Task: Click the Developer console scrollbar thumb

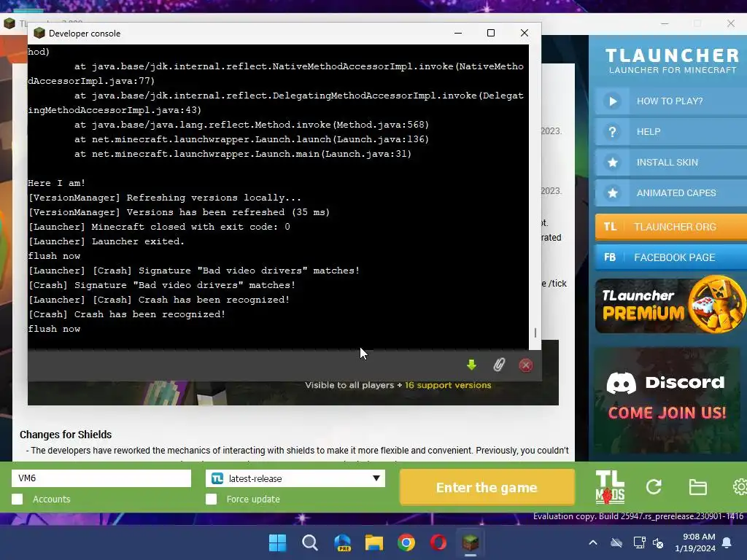Action: pyautogui.click(x=535, y=332)
